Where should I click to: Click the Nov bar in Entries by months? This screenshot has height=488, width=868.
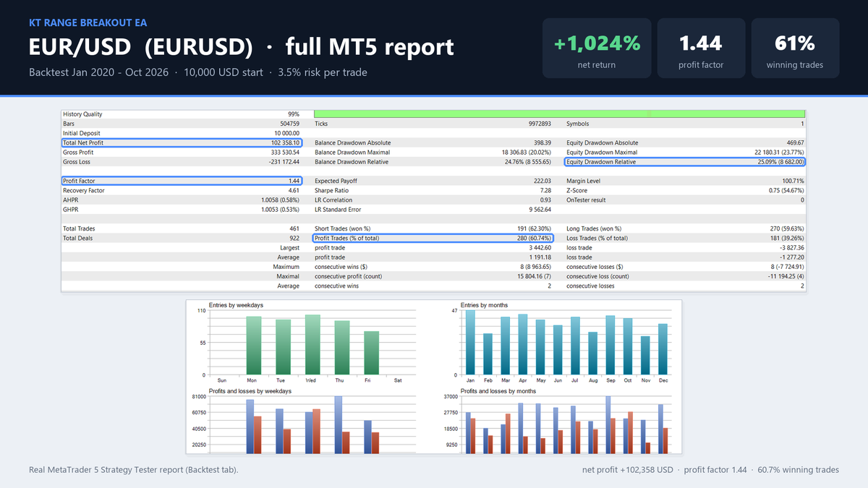(645, 356)
